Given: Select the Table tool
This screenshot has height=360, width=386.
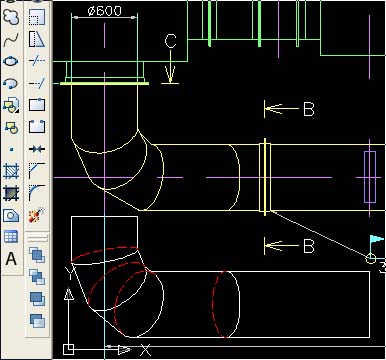Looking at the screenshot, I should [x=11, y=237].
